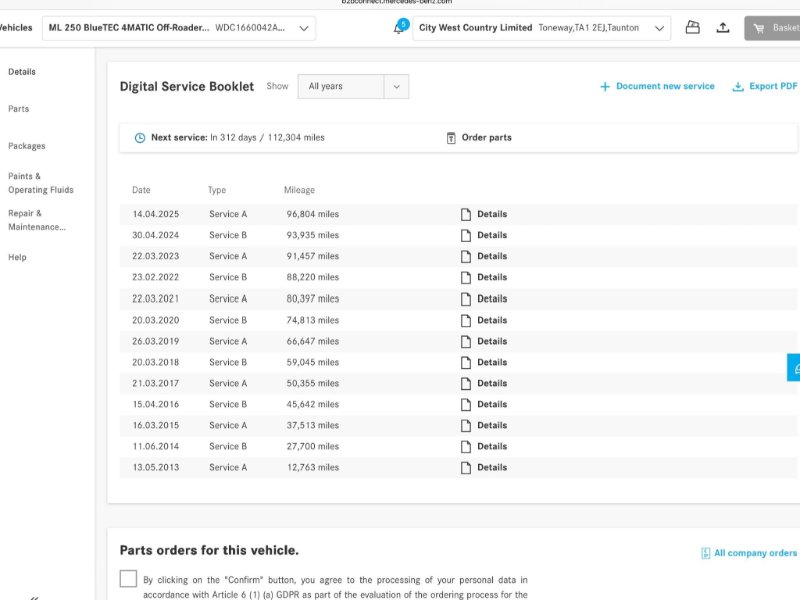This screenshot has height=600, width=800.
Task: Select the 66,647 miles mileage cell
Action: [313, 341]
